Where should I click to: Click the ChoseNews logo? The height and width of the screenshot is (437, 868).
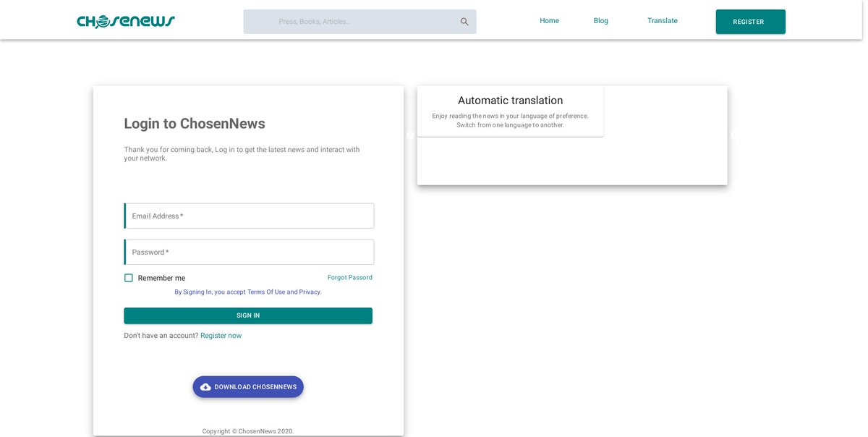(x=126, y=22)
